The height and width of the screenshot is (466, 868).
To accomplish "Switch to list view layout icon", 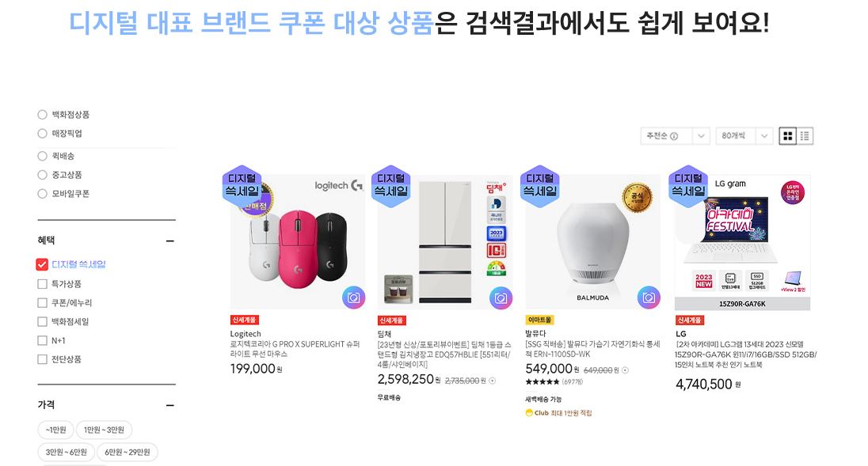I will (805, 136).
